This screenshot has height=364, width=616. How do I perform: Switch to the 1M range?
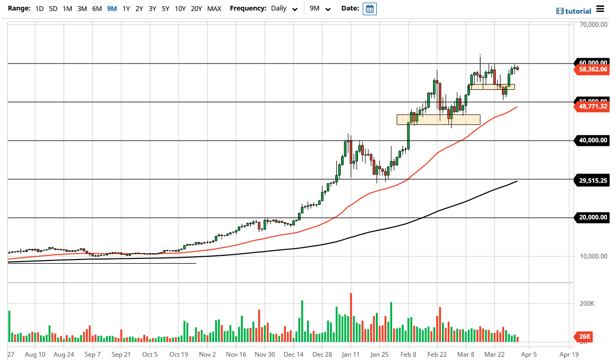pos(67,8)
